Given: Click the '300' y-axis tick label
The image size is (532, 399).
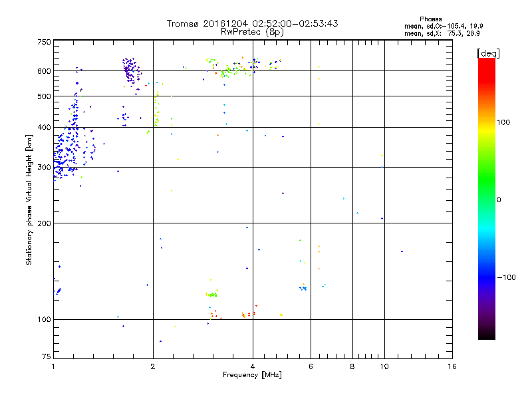Looking at the screenshot, I should 44,168.
